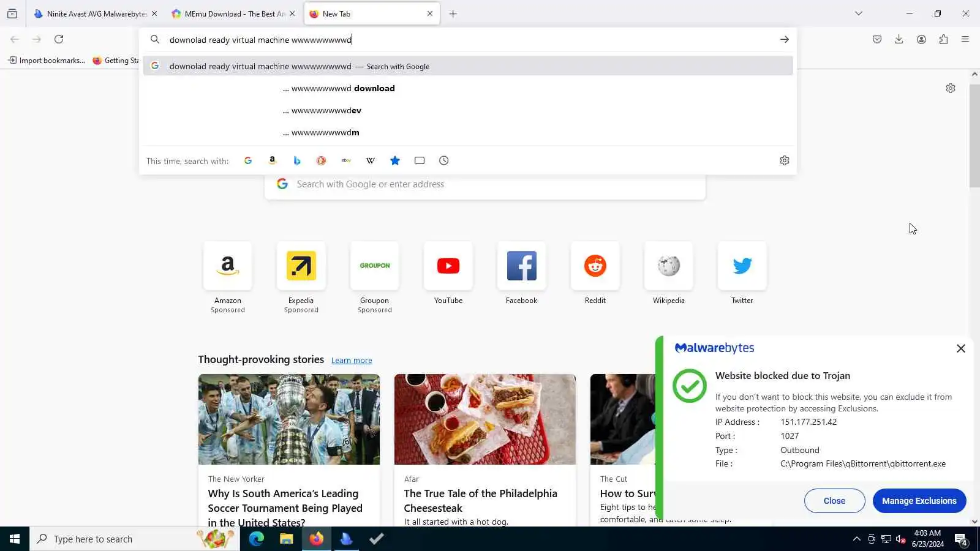Screen dimensions: 980x551
Task: Open search settings gear in dropdown
Action: click(x=785, y=160)
